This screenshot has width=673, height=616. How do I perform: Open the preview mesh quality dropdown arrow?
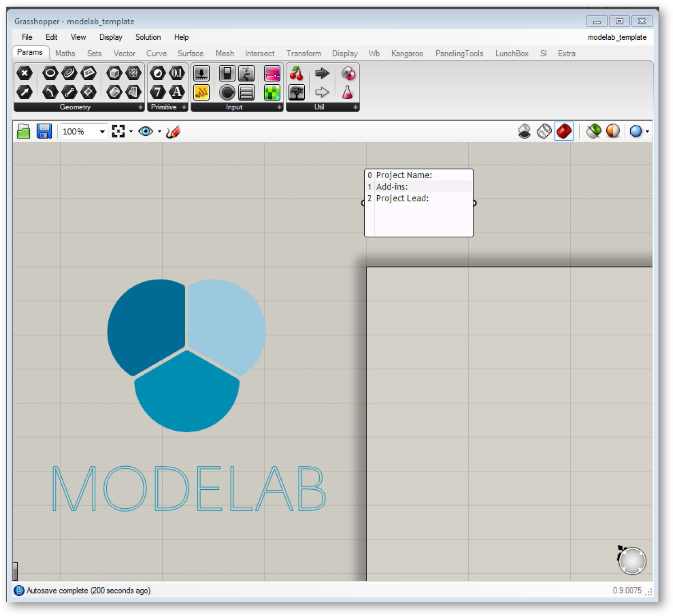pyautogui.click(x=647, y=132)
